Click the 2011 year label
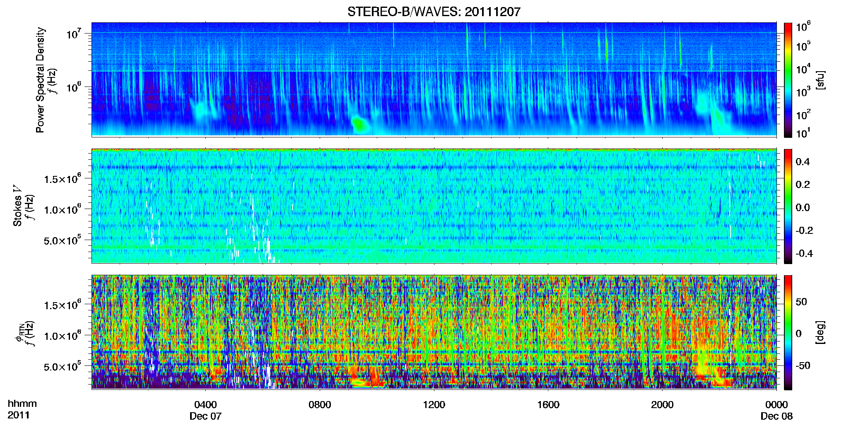This screenshot has width=868, height=447. pyautogui.click(x=19, y=415)
